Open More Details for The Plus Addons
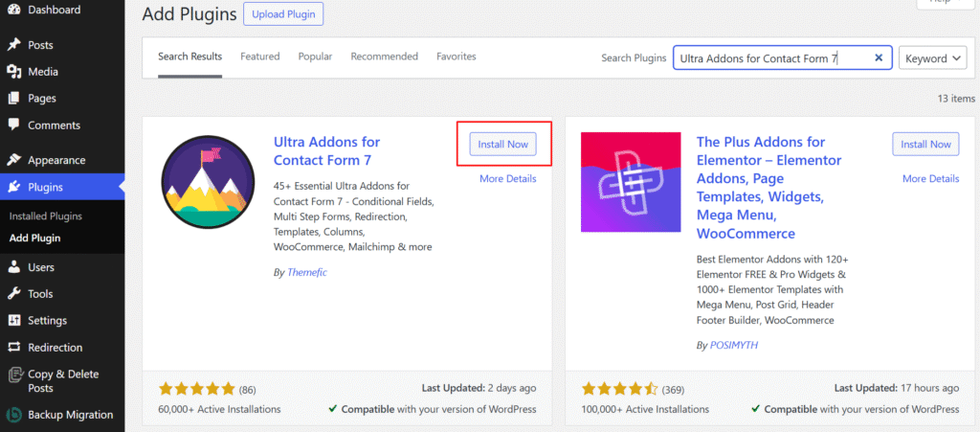Image resolution: width=980 pixels, height=432 pixels. tap(930, 179)
